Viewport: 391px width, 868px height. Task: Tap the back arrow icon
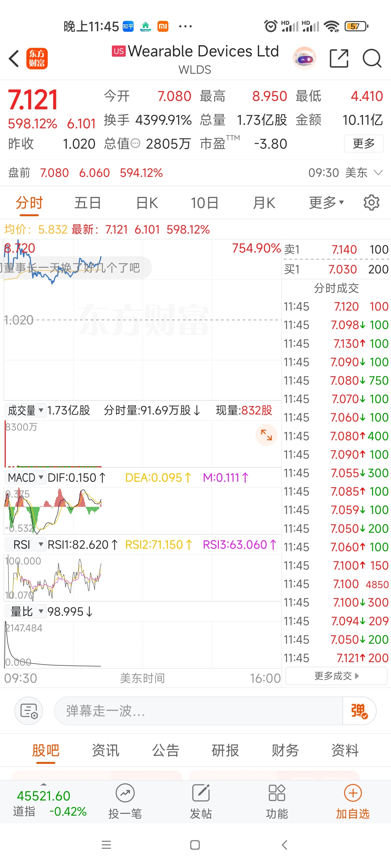point(14,59)
